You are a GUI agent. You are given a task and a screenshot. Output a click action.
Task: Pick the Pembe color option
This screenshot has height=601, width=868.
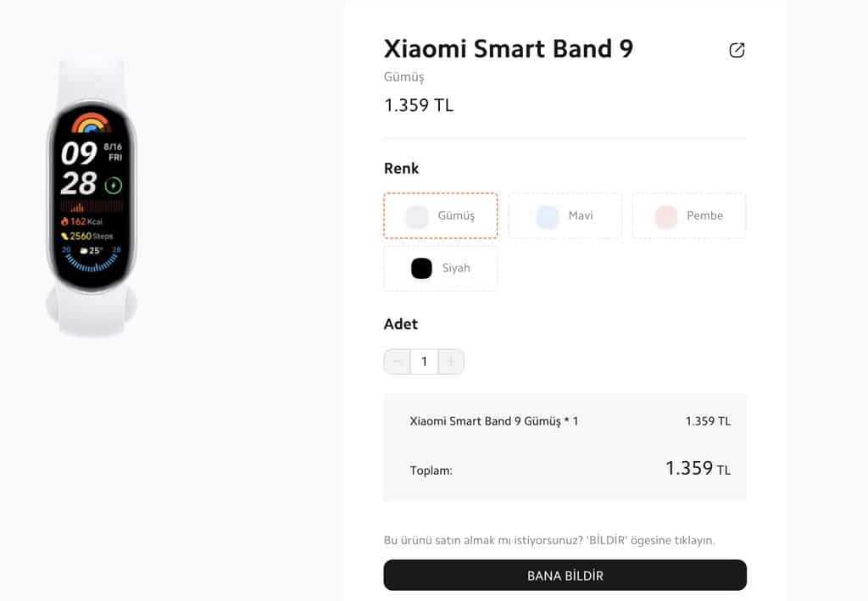click(x=689, y=216)
